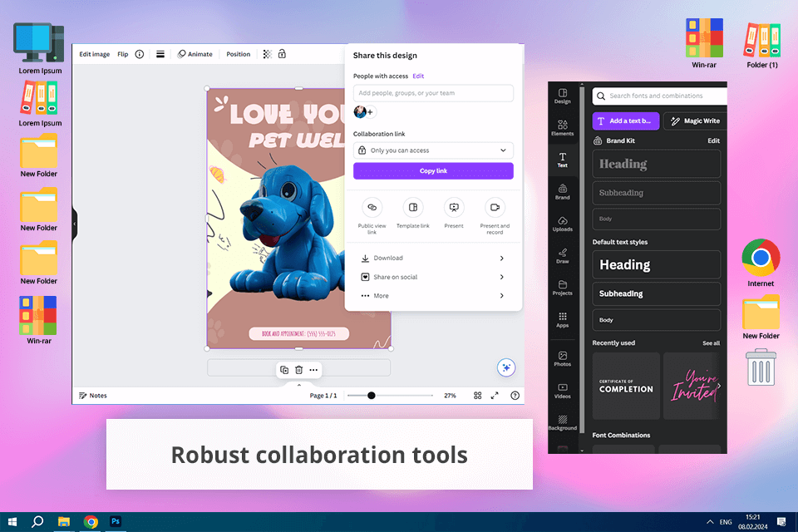The width and height of the screenshot is (798, 532).
Task: Open Chrome from the taskbar
Action: tap(91, 522)
